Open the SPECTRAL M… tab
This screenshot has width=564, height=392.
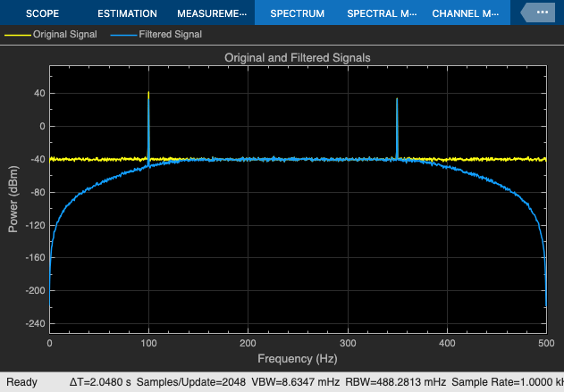point(382,13)
